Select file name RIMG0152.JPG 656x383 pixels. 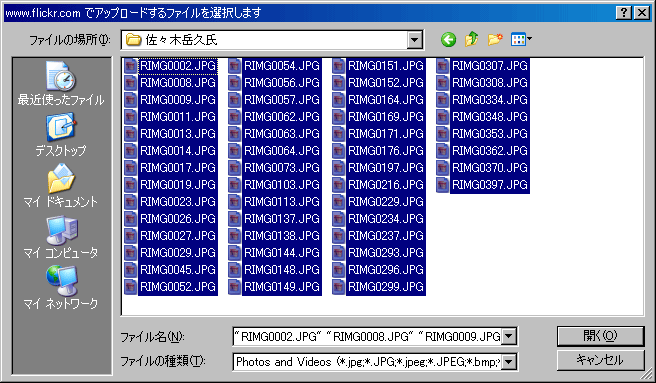pos(386,83)
